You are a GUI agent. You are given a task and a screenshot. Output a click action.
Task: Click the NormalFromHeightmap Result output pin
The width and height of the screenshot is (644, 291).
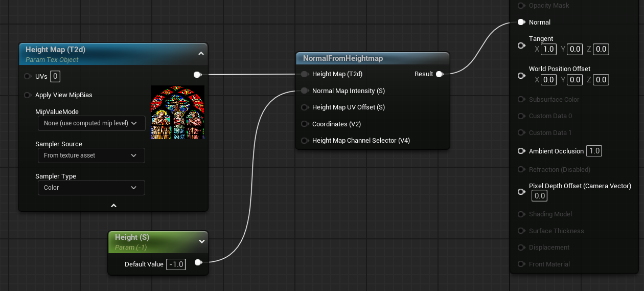click(439, 74)
